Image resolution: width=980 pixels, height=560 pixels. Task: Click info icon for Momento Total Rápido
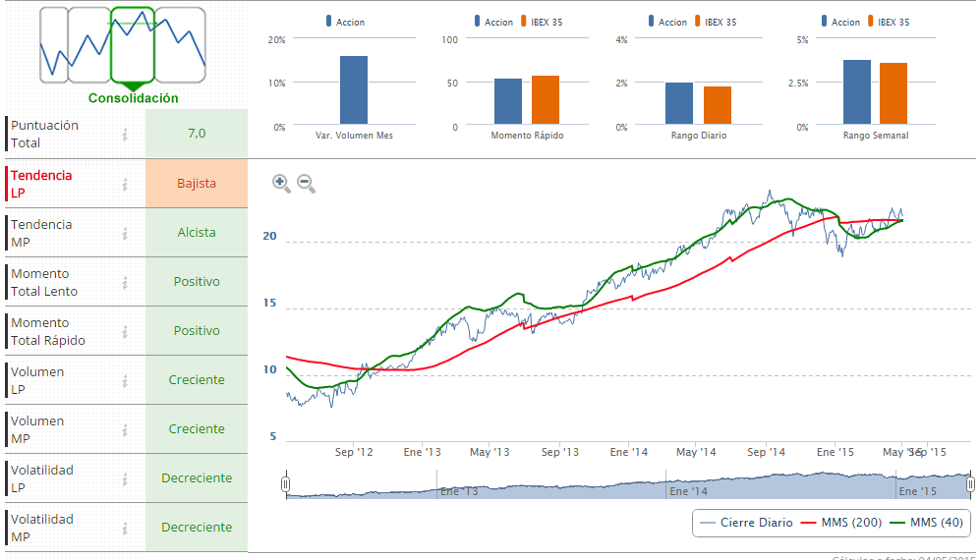click(125, 331)
